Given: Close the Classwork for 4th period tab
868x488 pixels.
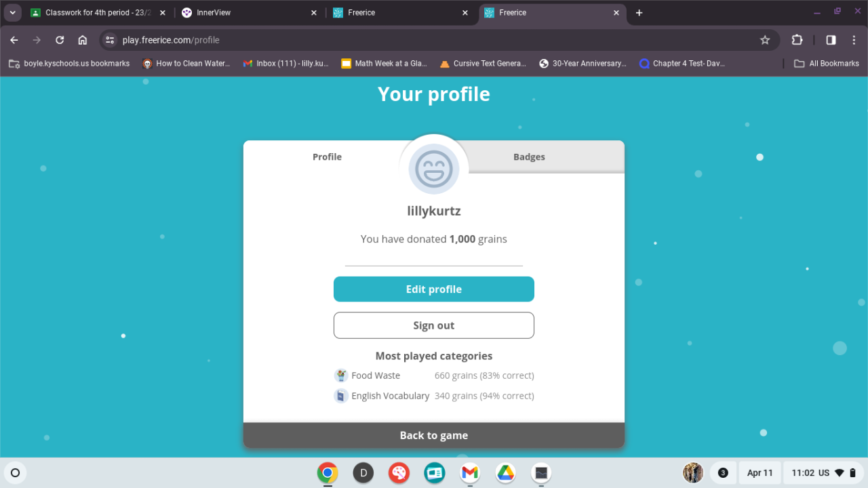Looking at the screenshot, I should 162,13.
